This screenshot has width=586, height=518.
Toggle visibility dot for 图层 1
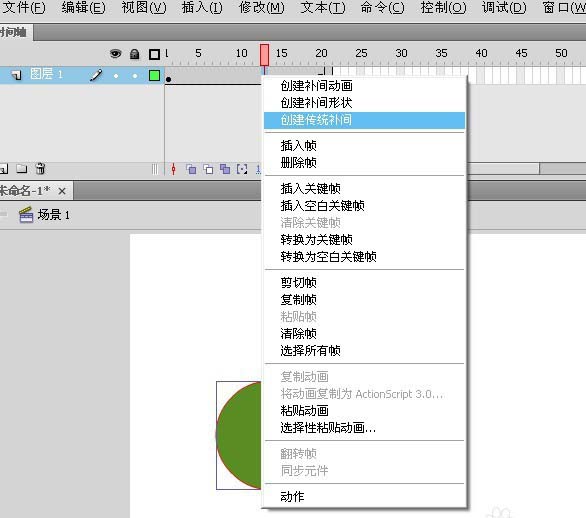click(x=116, y=76)
